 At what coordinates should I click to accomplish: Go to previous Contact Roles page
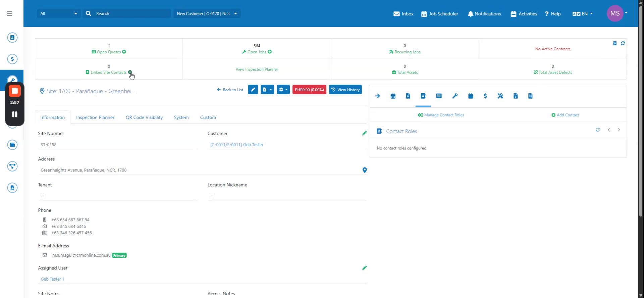609,130
